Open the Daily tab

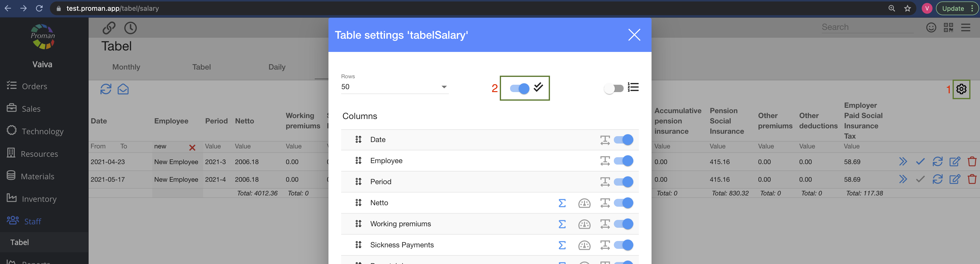(x=277, y=67)
